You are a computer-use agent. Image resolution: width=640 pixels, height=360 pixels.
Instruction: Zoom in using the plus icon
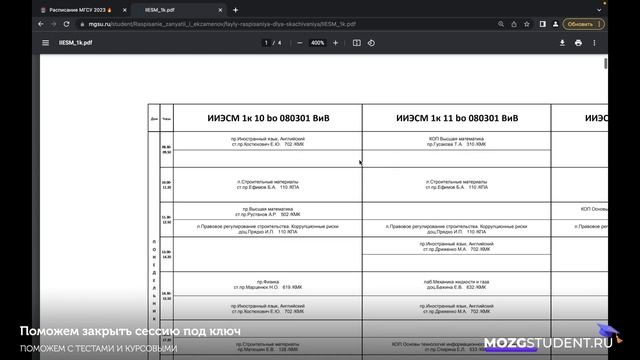coord(336,43)
